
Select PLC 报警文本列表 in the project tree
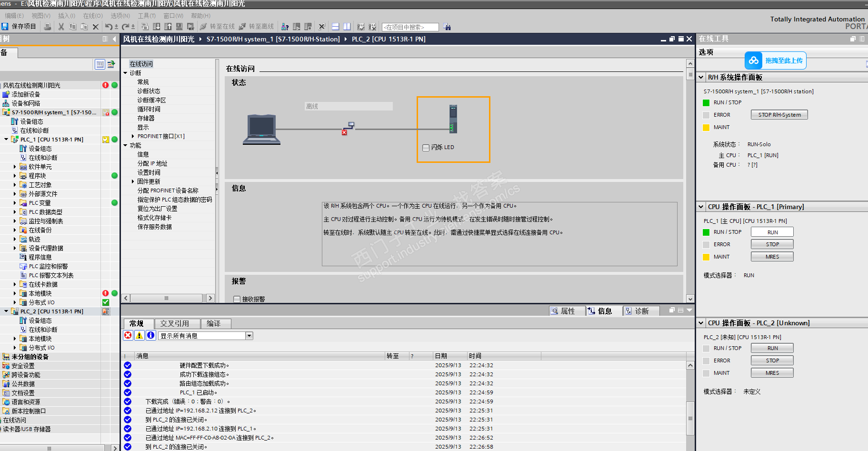coord(51,275)
